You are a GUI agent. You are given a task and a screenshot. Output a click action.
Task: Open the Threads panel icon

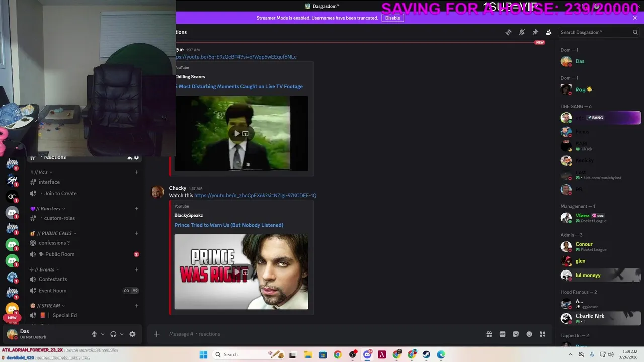pyautogui.click(x=508, y=32)
